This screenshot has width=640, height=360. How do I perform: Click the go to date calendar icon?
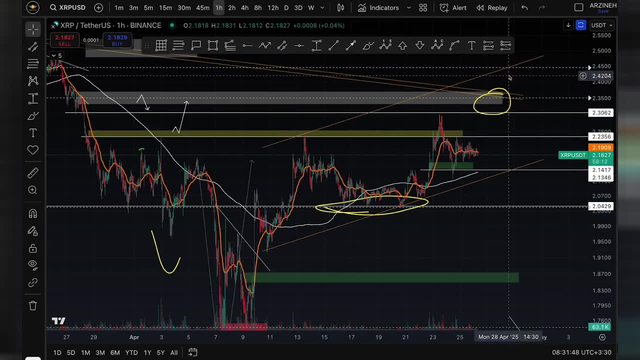193,352
